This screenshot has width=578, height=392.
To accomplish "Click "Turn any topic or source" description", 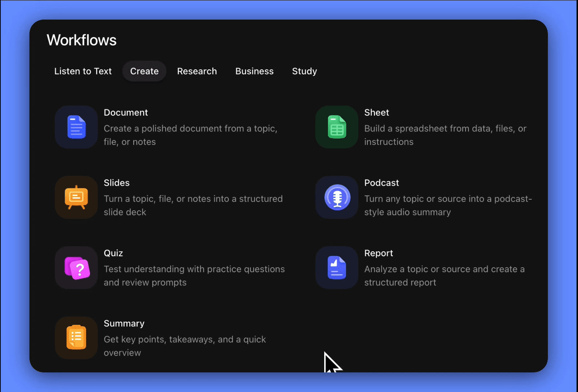I will [448, 205].
